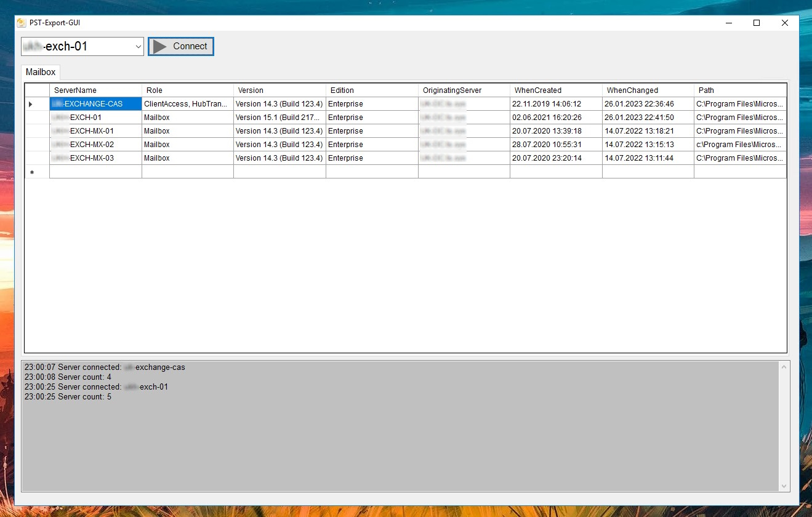This screenshot has width=812, height=517.
Task: Sort by Path column header
Action: pos(740,90)
